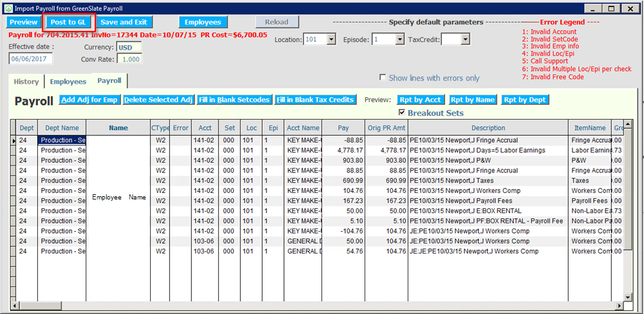
Task: Click the Dept column header
Action: pos(26,128)
